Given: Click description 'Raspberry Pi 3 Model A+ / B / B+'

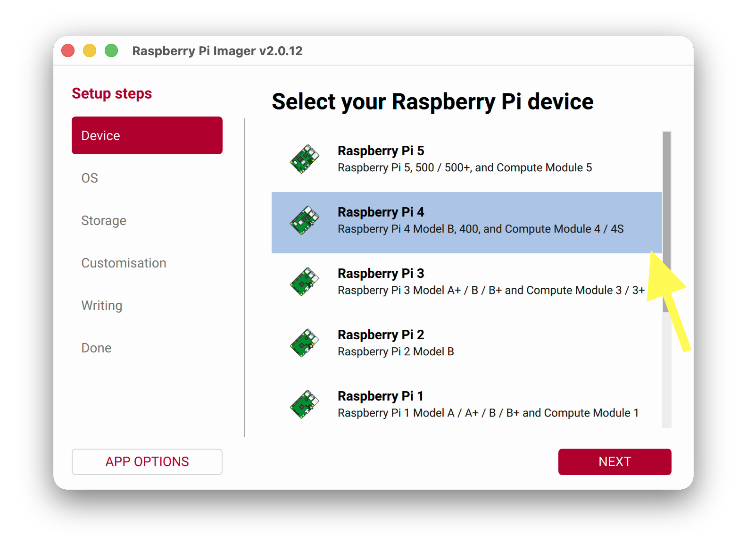Looking at the screenshot, I should [x=420, y=290].
